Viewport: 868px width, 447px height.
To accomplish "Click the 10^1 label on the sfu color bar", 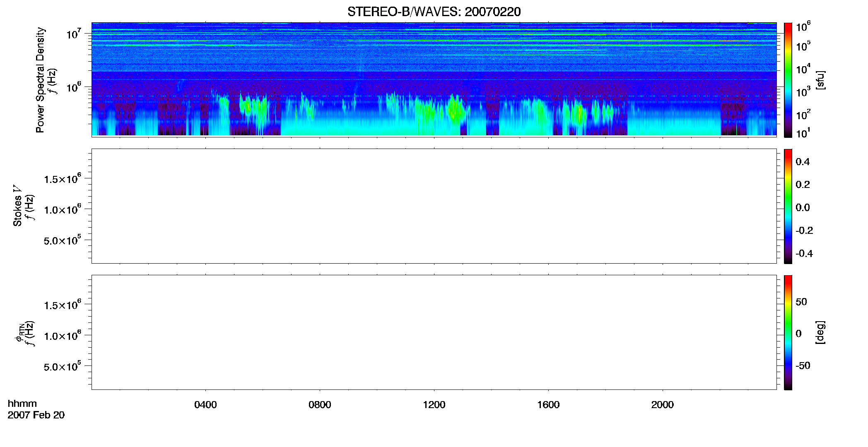I will (803, 133).
